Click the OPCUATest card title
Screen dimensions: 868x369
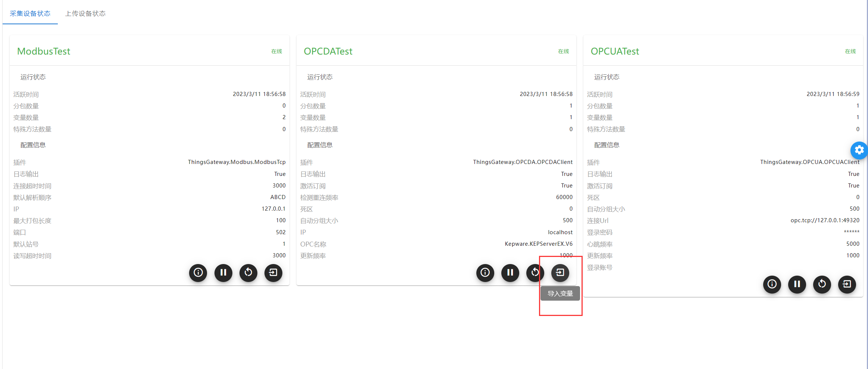click(x=615, y=51)
